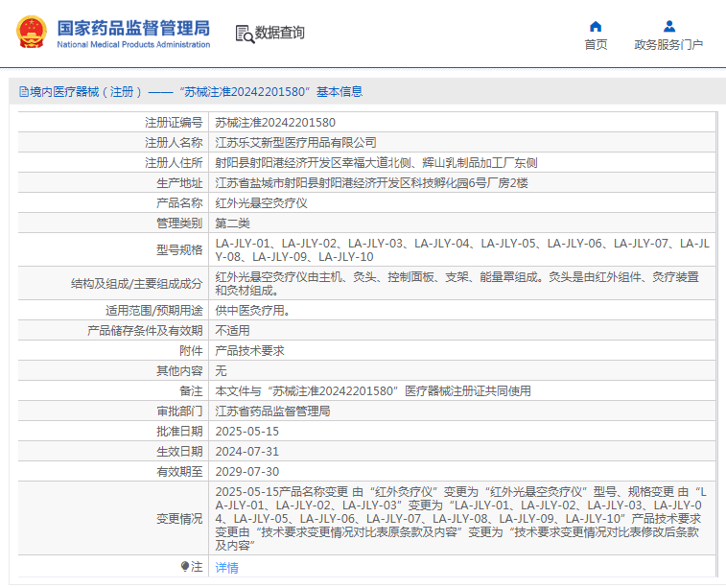Click the document icon beside 境内医疗器械
This screenshot has width=726, height=588.
click(24, 92)
